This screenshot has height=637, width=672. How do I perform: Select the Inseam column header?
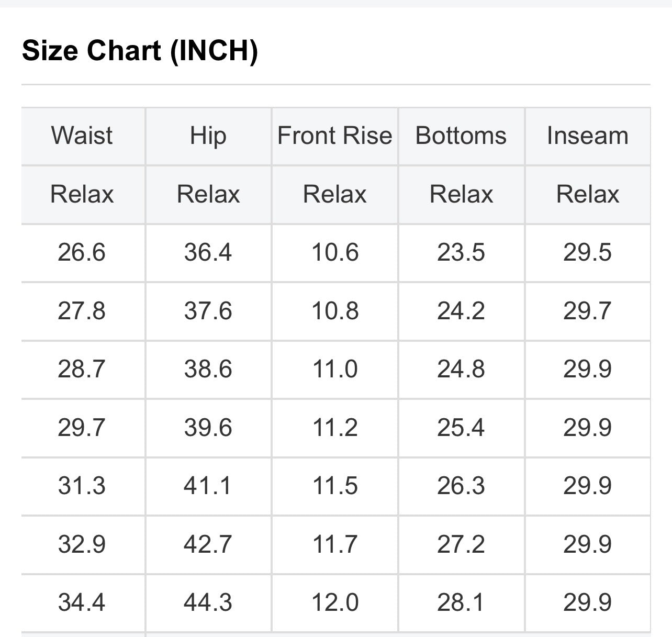click(587, 136)
